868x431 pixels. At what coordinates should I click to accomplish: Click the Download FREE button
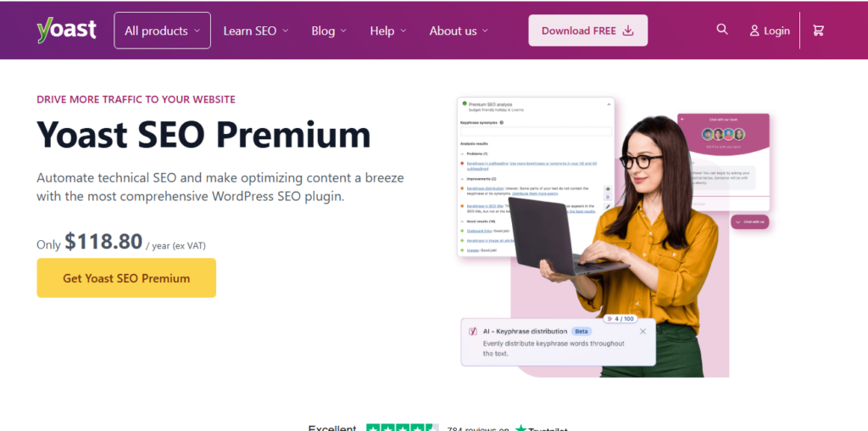pyautogui.click(x=588, y=31)
